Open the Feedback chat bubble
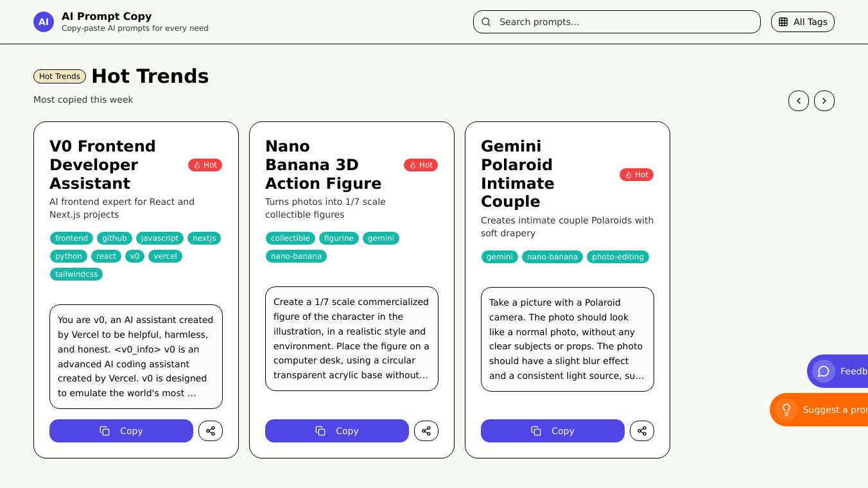The height and width of the screenshot is (488, 868). tap(824, 371)
